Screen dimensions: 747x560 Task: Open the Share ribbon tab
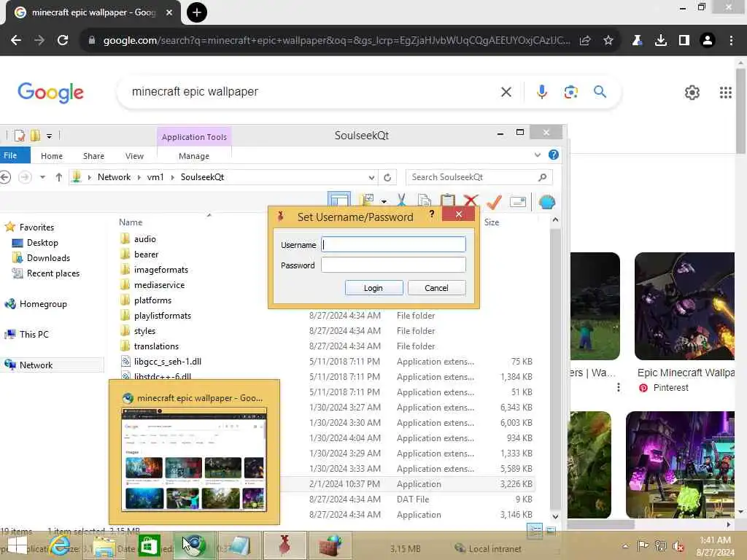(93, 156)
